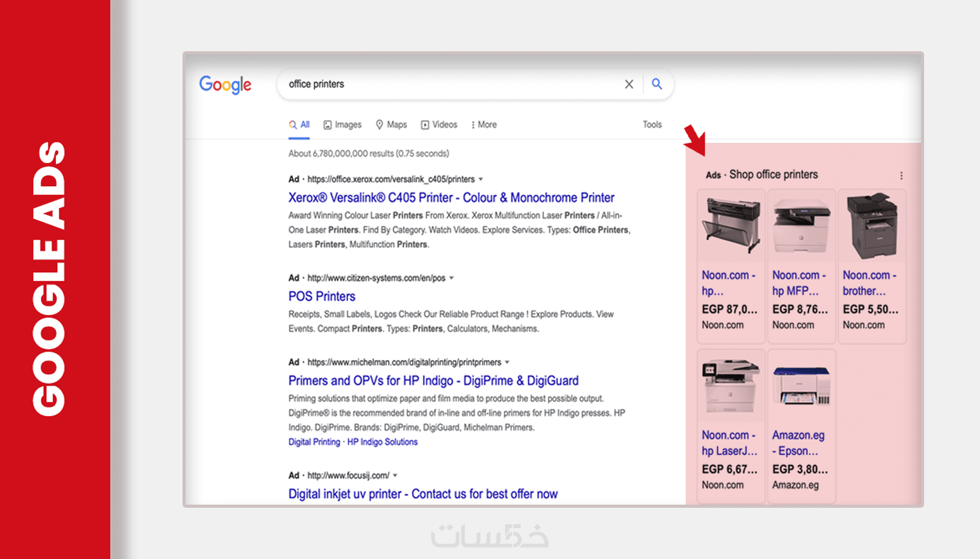
Task: Click the Google logo
Action: point(225,85)
